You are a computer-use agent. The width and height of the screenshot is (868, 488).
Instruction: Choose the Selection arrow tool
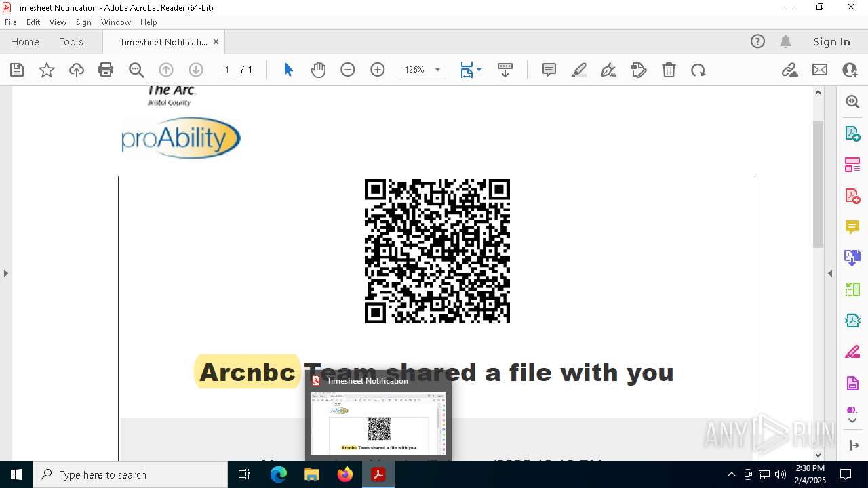tap(288, 70)
